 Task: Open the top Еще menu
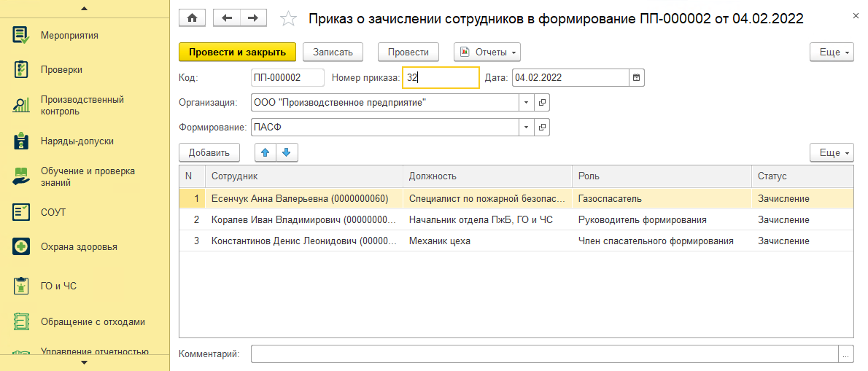click(x=832, y=52)
